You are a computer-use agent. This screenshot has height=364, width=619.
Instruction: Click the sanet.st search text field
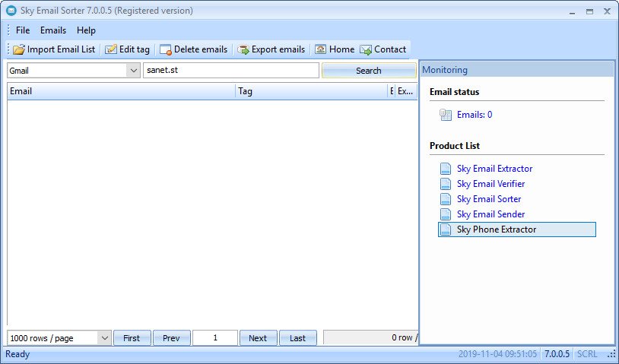click(231, 70)
